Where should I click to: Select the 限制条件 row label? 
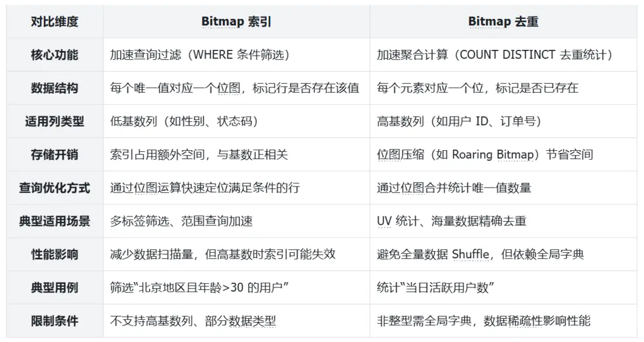(x=54, y=321)
